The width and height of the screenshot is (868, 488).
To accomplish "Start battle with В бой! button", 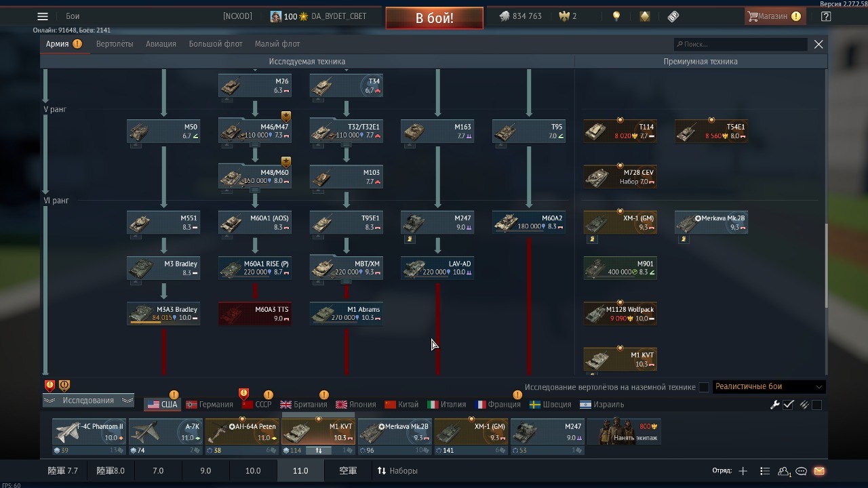I will [435, 18].
